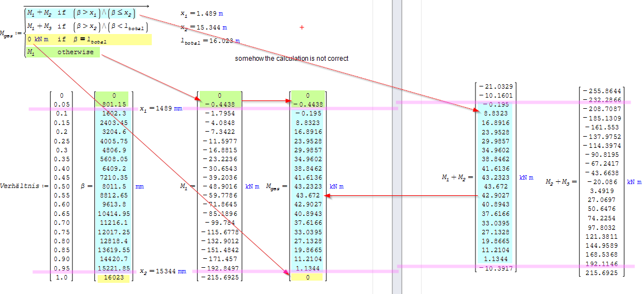Click the 43.672 value in M_ges vector

(308, 196)
